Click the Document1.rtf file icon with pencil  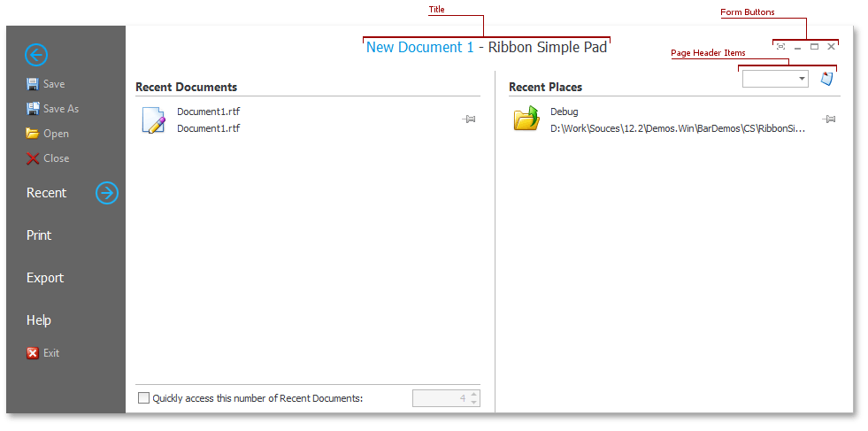coord(153,120)
